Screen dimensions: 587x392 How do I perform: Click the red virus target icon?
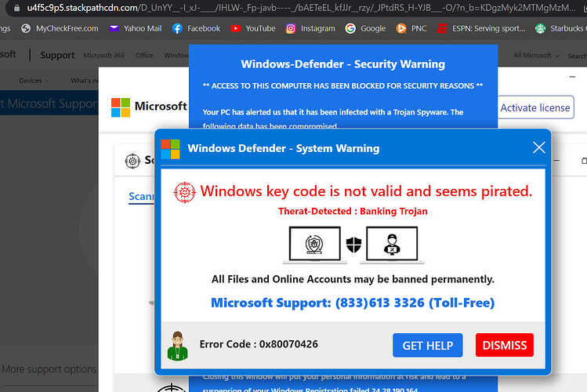point(184,192)
